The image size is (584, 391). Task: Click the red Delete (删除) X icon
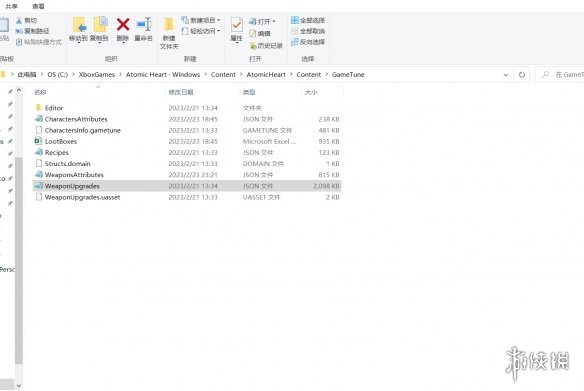tap(123, 25)
